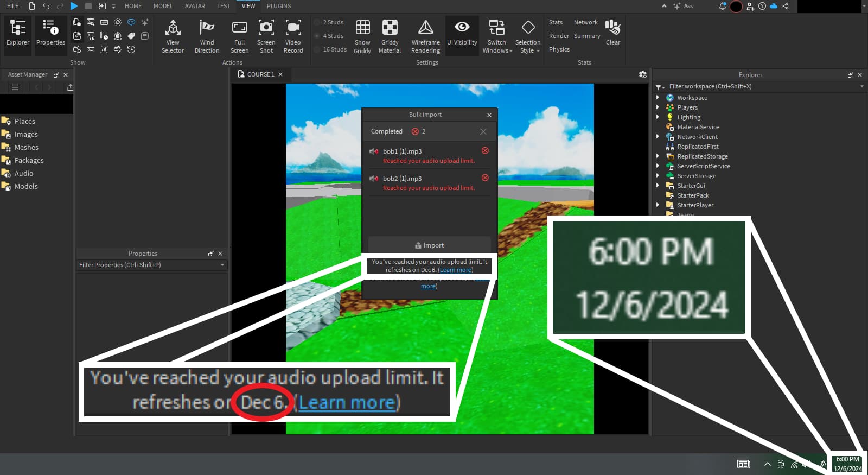Image resolution: width=868 pixels, height=475 pixels.
Task: Clear the completed imports list with the X
Action: point(483,131)
